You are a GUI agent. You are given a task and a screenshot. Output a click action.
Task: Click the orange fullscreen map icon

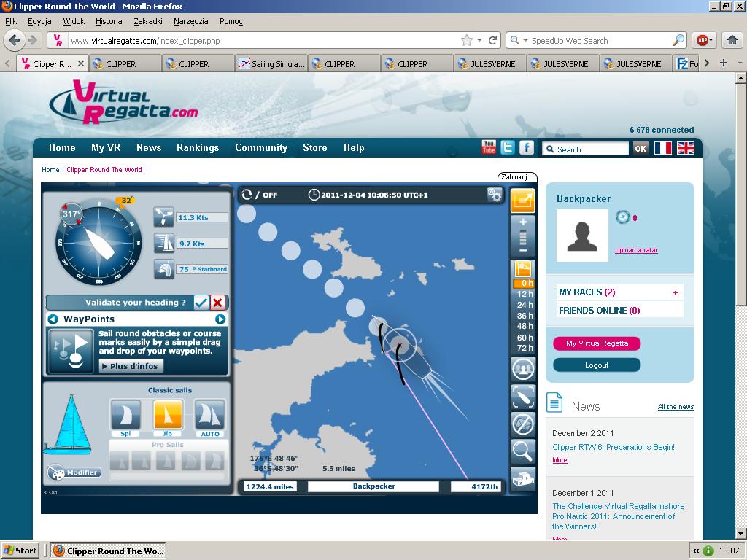523,200
